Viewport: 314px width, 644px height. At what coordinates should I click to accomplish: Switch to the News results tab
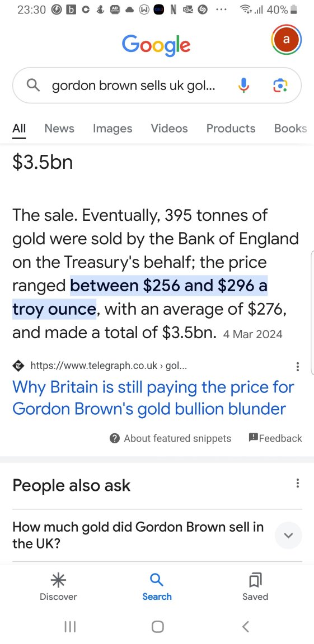tap(59, 128)
